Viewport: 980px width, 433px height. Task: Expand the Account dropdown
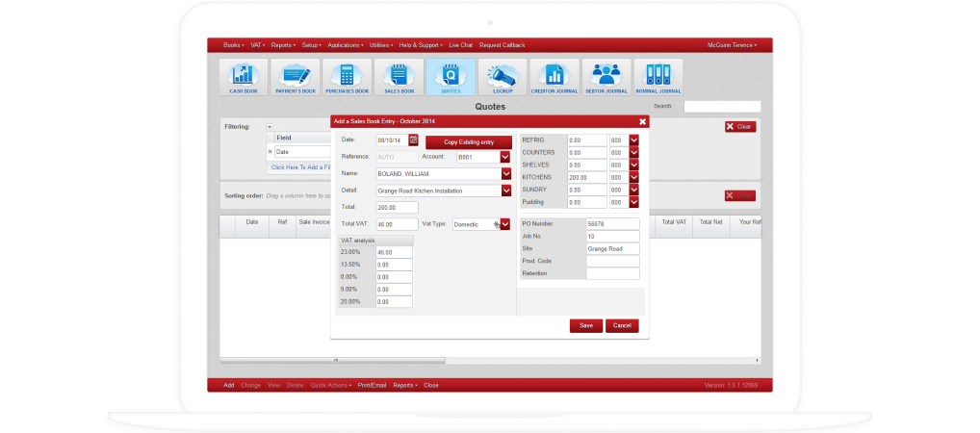pyautogui.click(x=506, y=156)
